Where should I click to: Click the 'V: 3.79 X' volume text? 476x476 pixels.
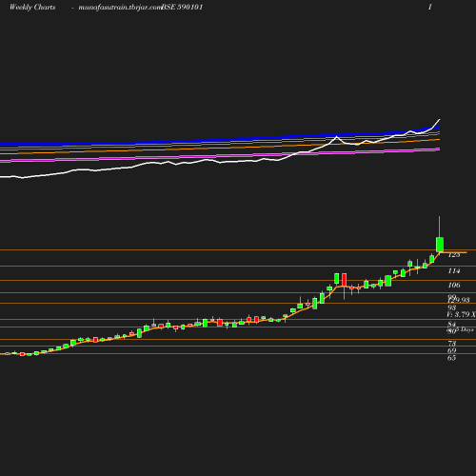[461, 314]
